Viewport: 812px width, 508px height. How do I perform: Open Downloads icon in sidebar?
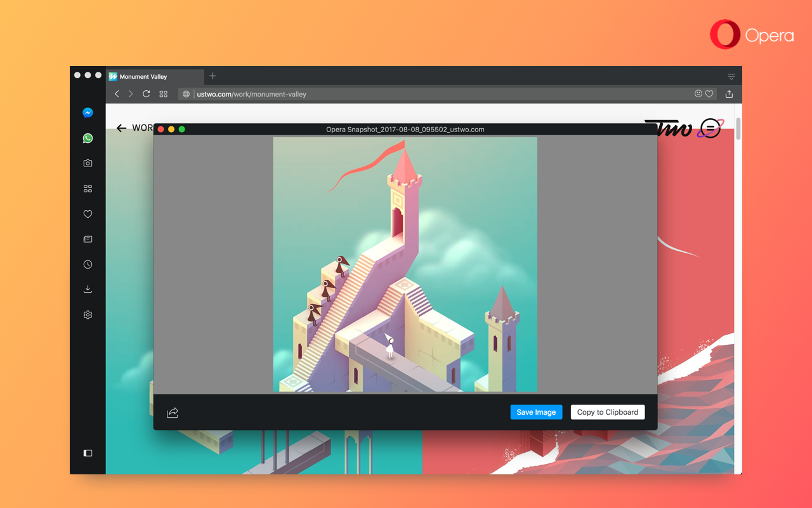88,290
